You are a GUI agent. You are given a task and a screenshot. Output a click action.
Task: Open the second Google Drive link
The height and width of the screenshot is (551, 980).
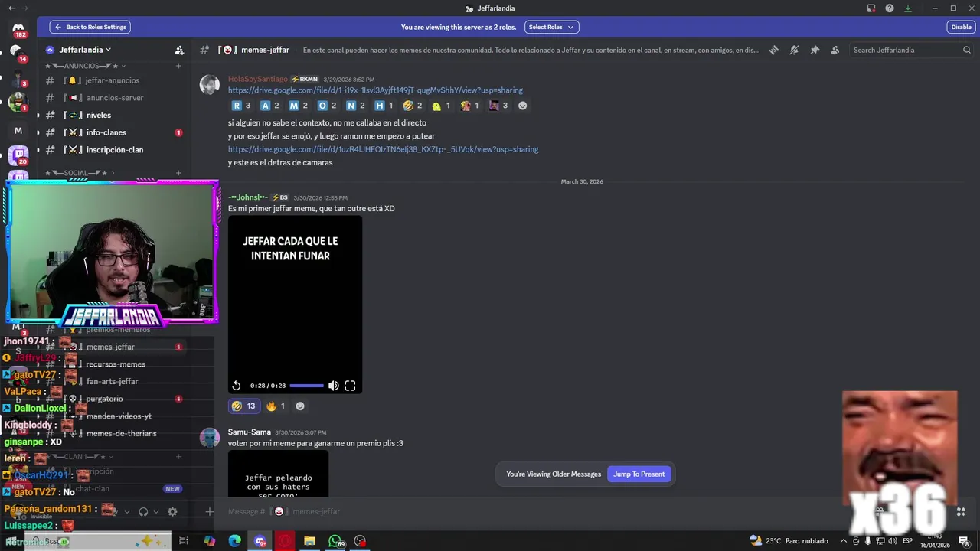[383, 149]
